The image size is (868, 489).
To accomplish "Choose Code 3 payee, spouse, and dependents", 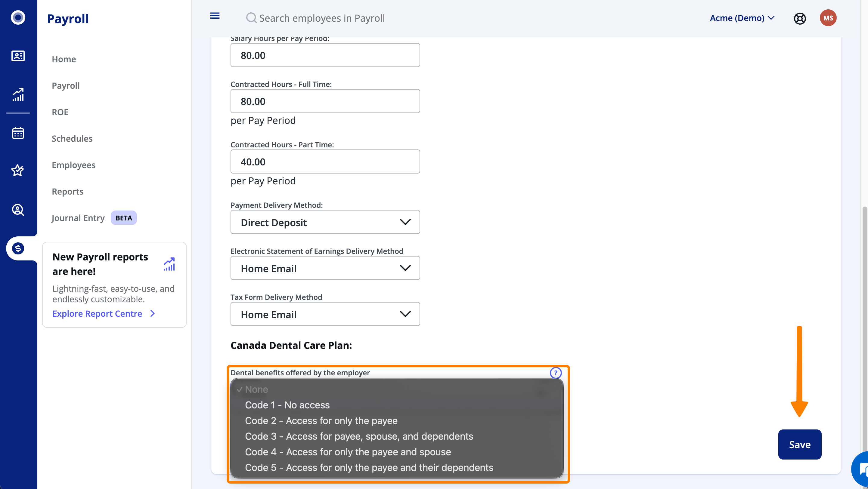I will pyautogui.click(x=359, y=436).
